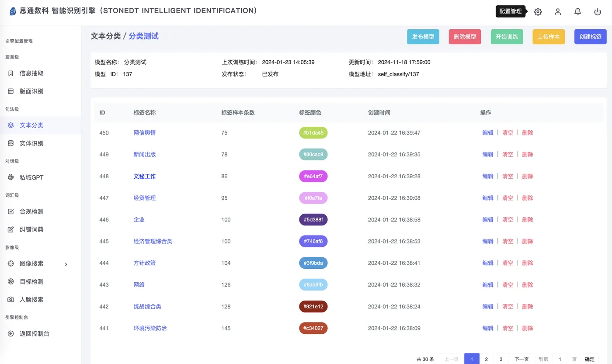Start training with 开始训练 button
The height and width of the screenshot is (364, 612).
[507, 37]
